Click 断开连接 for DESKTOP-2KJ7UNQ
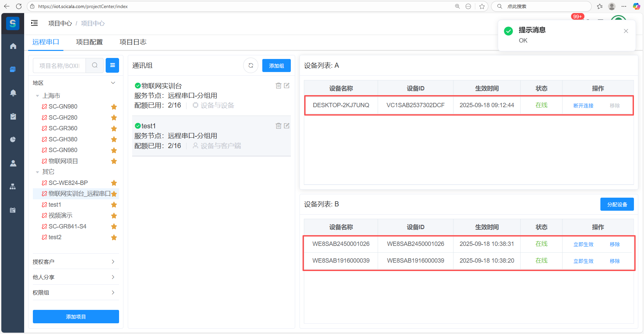Viewport: 644px width, 334px height. point(583,106)
